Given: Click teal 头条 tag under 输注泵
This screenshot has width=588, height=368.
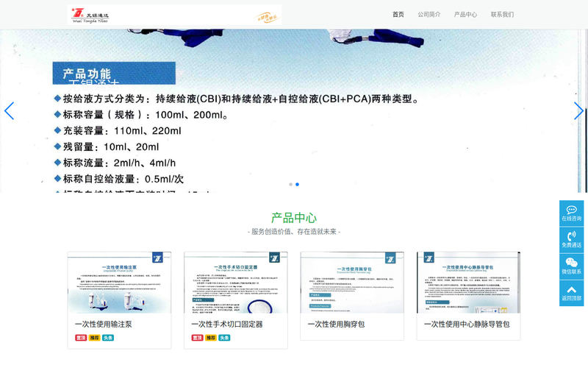Looking at the screenshot, I should coord(108,338).
